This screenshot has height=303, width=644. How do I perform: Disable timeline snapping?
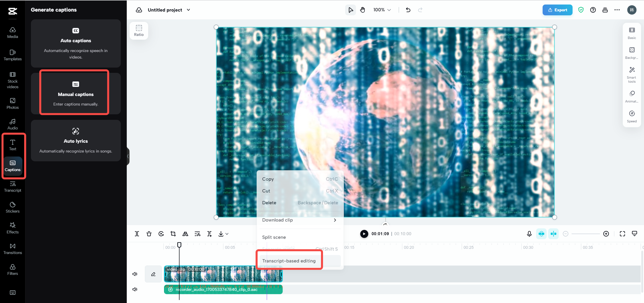(554, 234)
